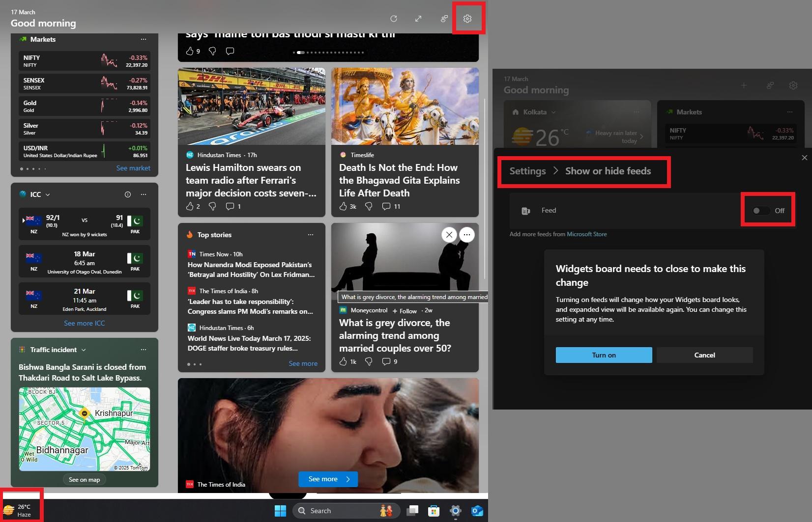Viewport: 812px width, 522px height.
Task: Launch Microsoft Store from the taskbar
Action: 433,511
